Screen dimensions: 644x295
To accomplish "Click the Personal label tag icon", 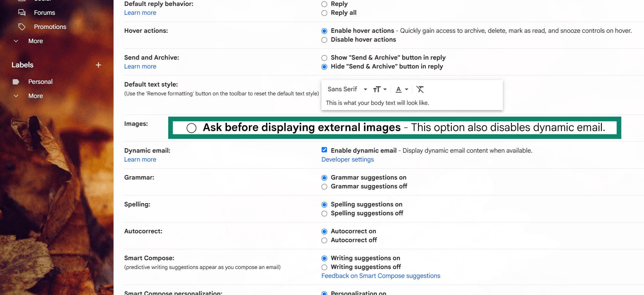I will click(16, 82).
